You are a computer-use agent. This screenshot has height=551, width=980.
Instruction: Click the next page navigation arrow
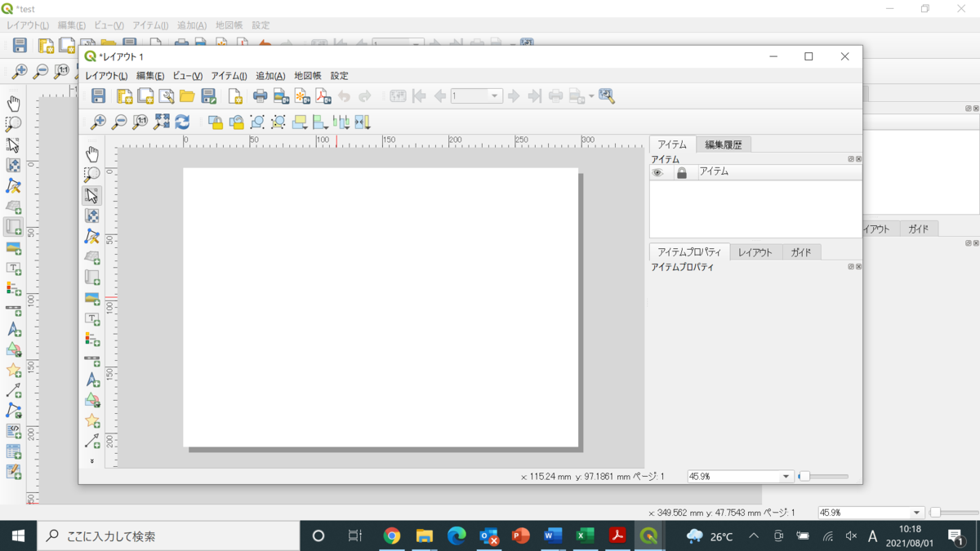(x=514, y=96)
